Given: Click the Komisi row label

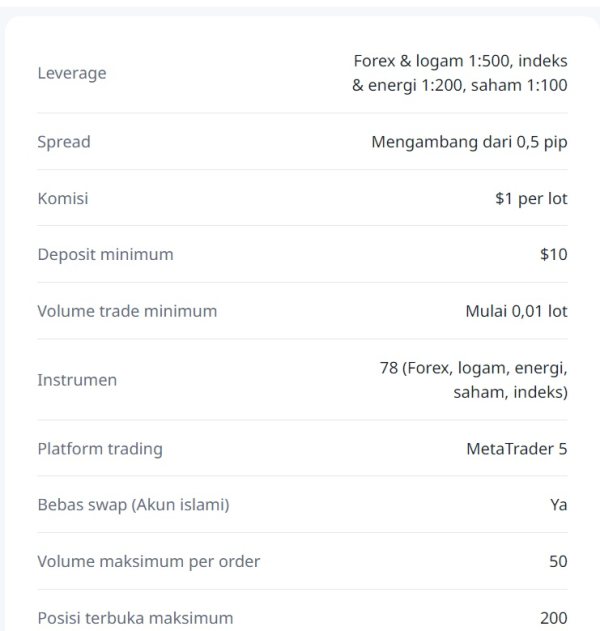Looking at the screenshot, I should point(63,198).
